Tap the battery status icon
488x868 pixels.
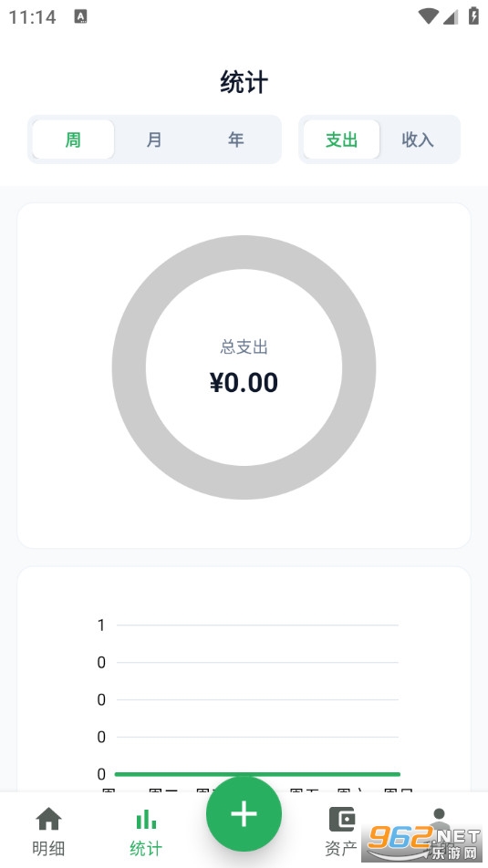pyautogui.click(x=473, y=16)
